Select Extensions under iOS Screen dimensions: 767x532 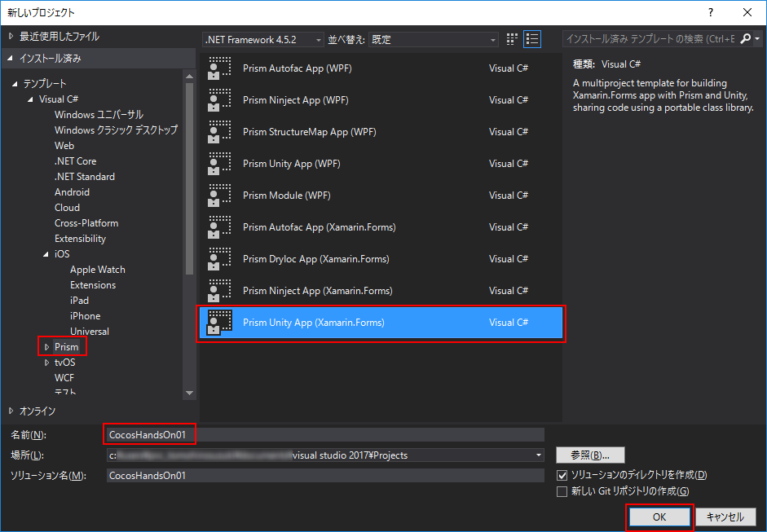pyautogui.click(x=93, y=285)
